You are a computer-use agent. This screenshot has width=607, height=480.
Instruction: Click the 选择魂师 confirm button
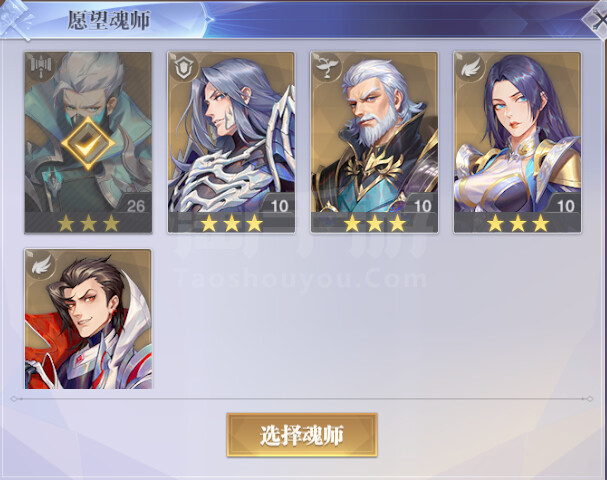pos(302,435)
